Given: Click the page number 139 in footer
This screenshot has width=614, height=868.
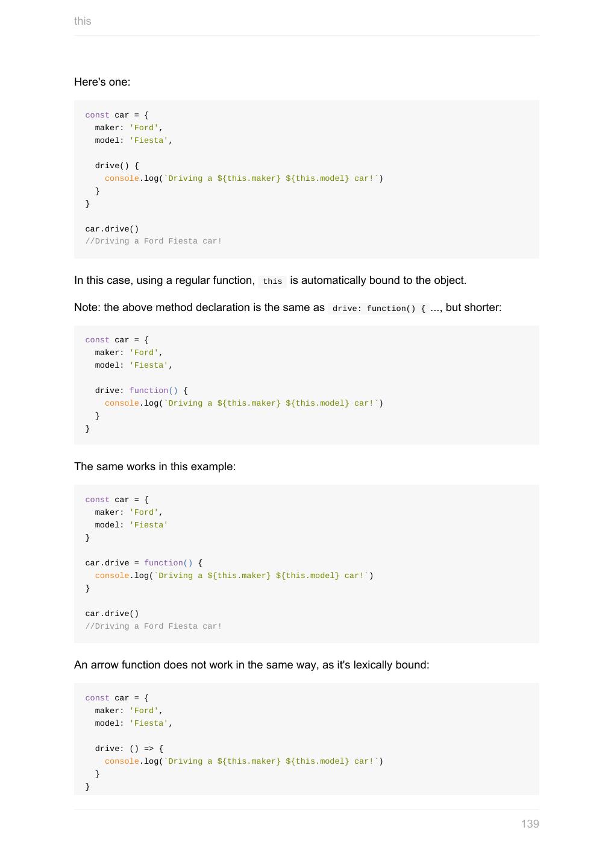Looking at the screenshot, I should [x=530, y=824].
